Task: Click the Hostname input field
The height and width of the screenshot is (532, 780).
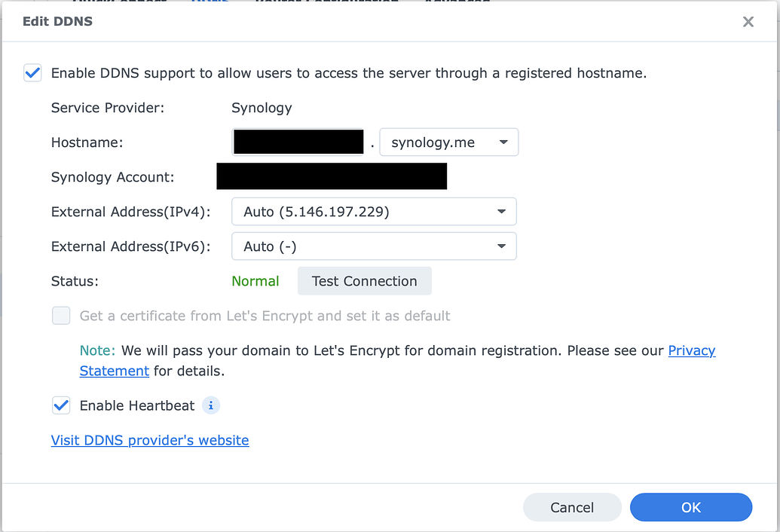Action: [x=298, y=142]
